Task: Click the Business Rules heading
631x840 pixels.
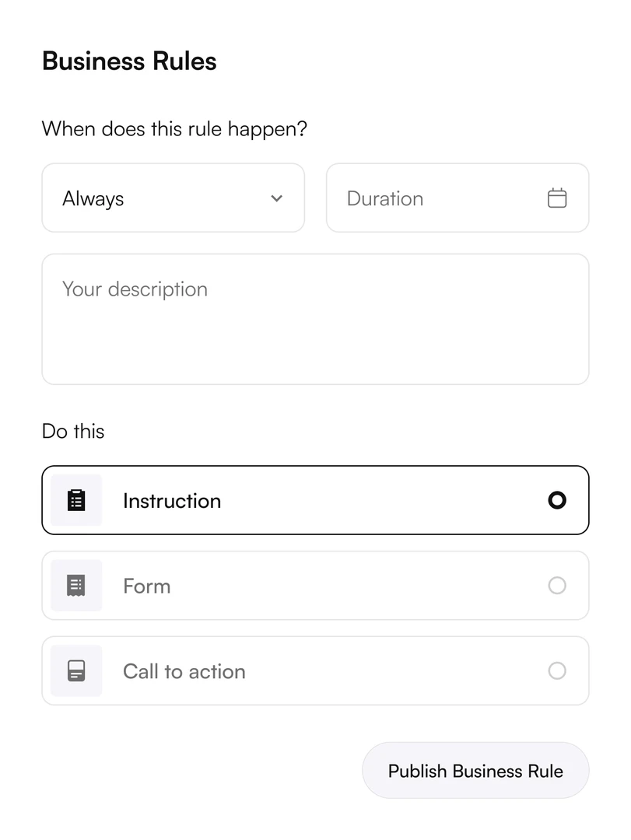Action: click(129, 61)
